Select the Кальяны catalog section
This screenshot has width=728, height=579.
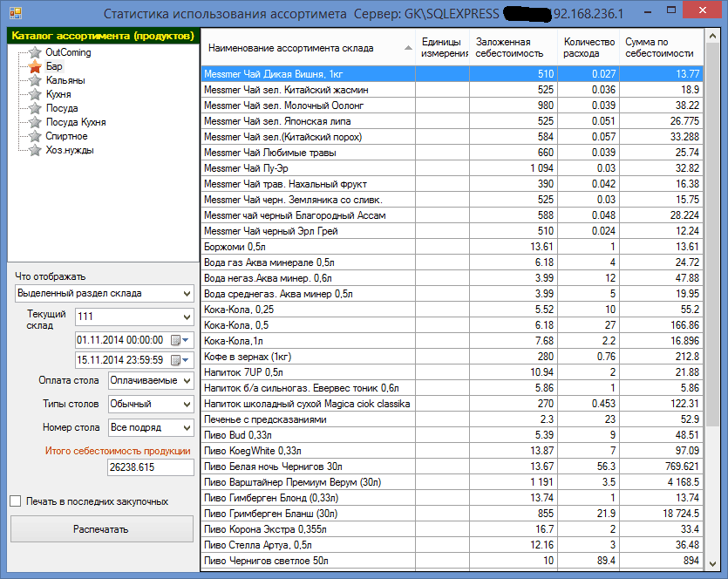[65, 80]
